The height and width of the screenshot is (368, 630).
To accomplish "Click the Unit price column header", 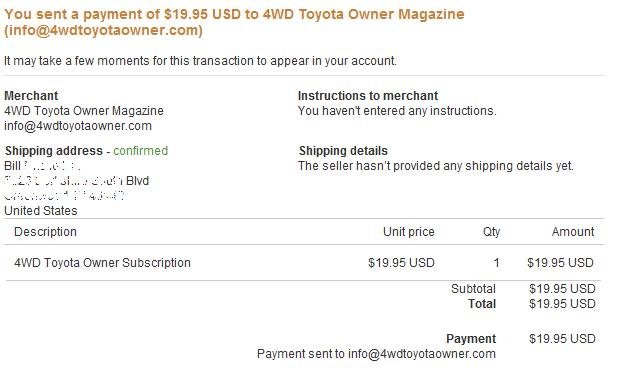I will pyautogui.click(x=409, y=232).
